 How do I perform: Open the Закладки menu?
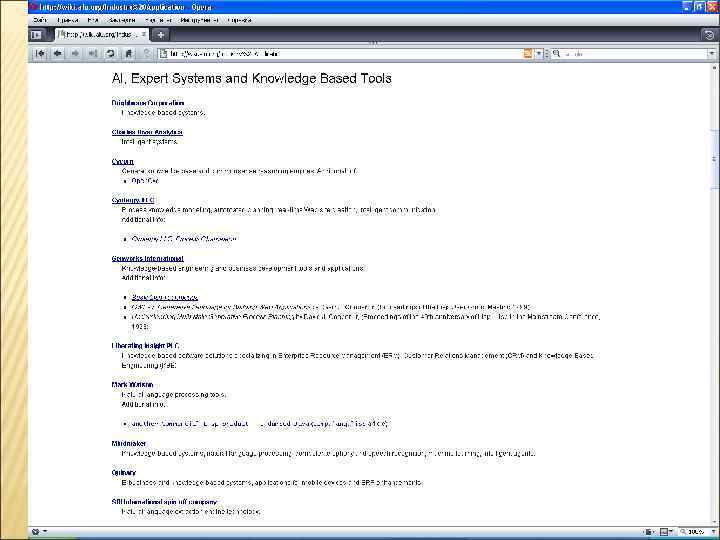coord(122,20)
